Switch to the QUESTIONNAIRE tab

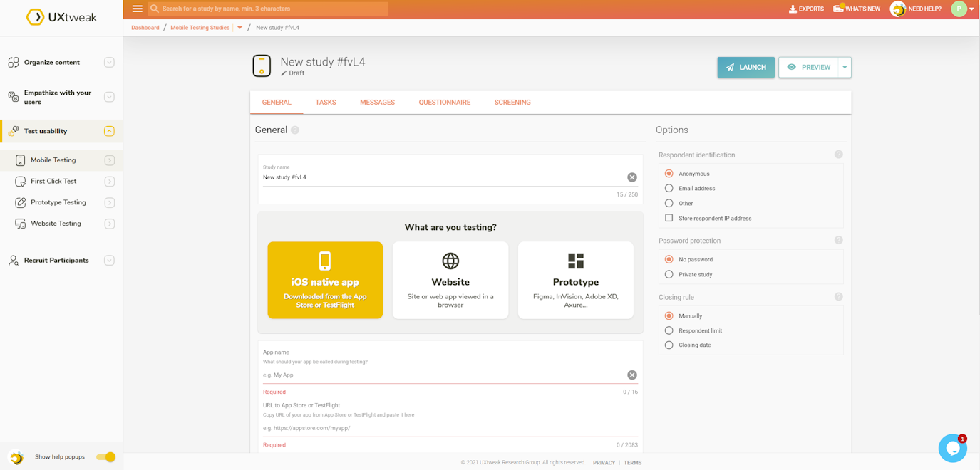coord(445,102)
